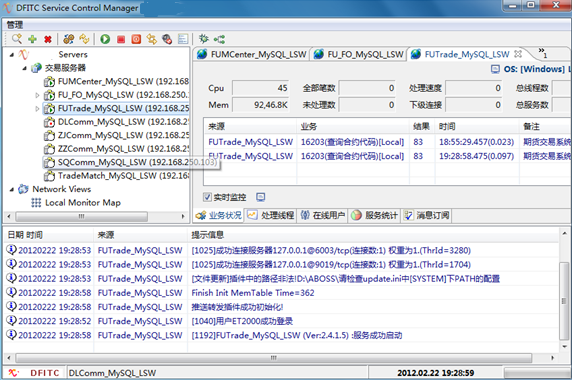Click the green plus add icon
572x380 pixels.
click(32, 39)
